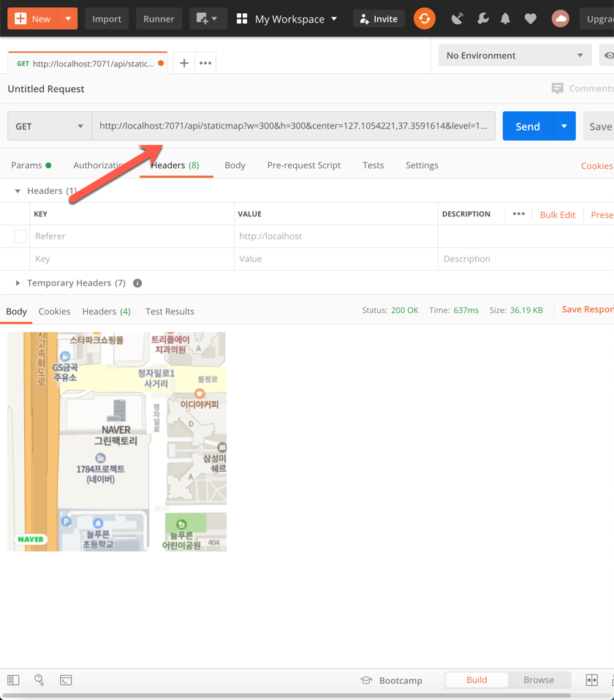
Task: Enable the Referer header checkbox
Action: [20, 236]
